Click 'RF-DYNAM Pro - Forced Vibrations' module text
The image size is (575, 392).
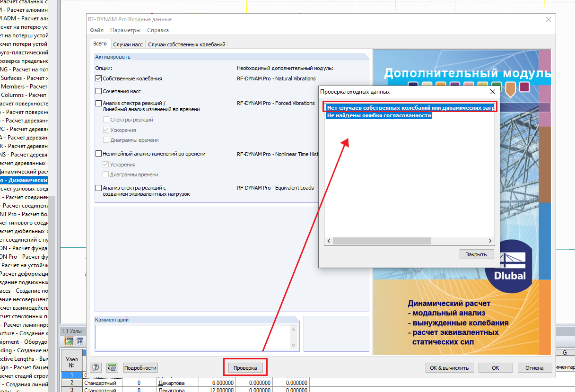tap(276, 103)
